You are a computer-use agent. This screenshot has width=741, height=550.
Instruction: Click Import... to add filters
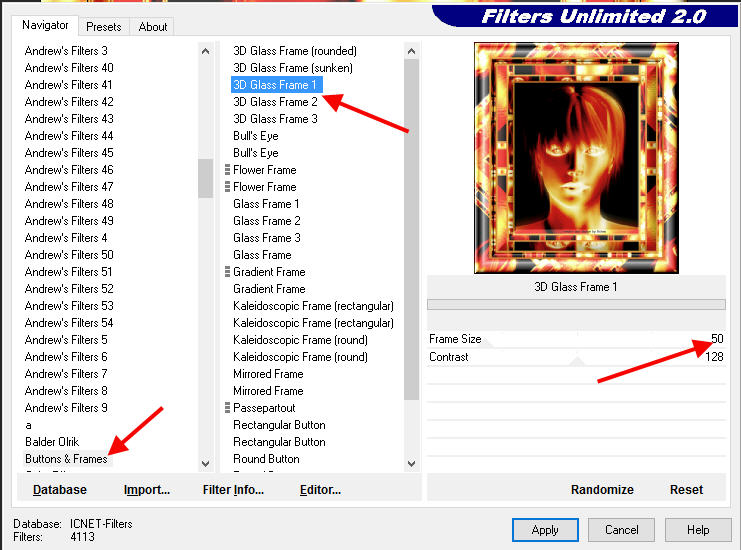(x=147, y=490)
